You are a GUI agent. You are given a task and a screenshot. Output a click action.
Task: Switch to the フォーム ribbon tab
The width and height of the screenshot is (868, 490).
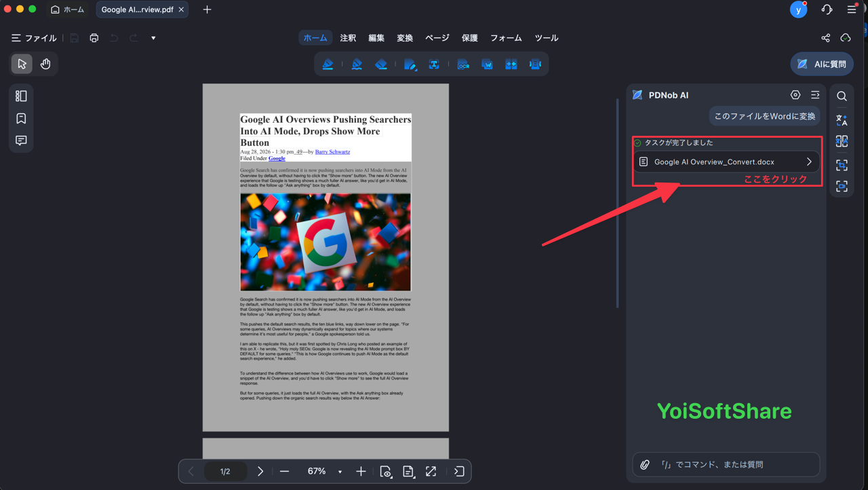point(506,38)
